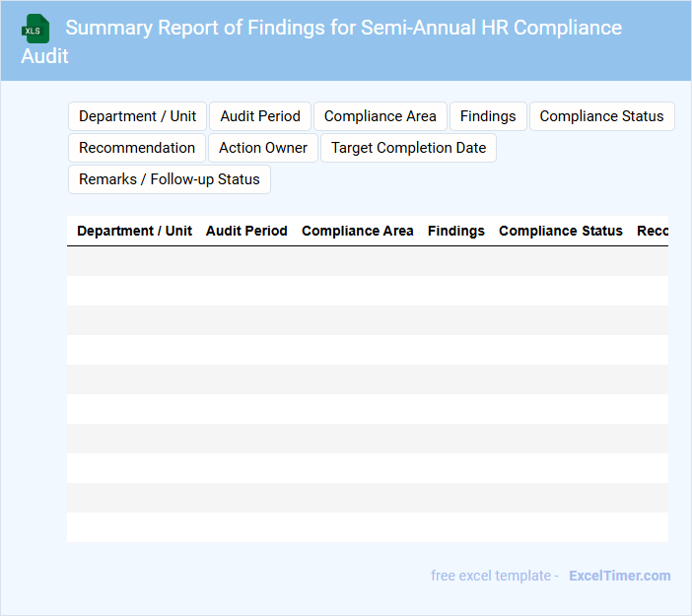Pick the Target Completion Date tag
Image resolution: width=692 pixels, height=616 pixels.
point(408,148)
